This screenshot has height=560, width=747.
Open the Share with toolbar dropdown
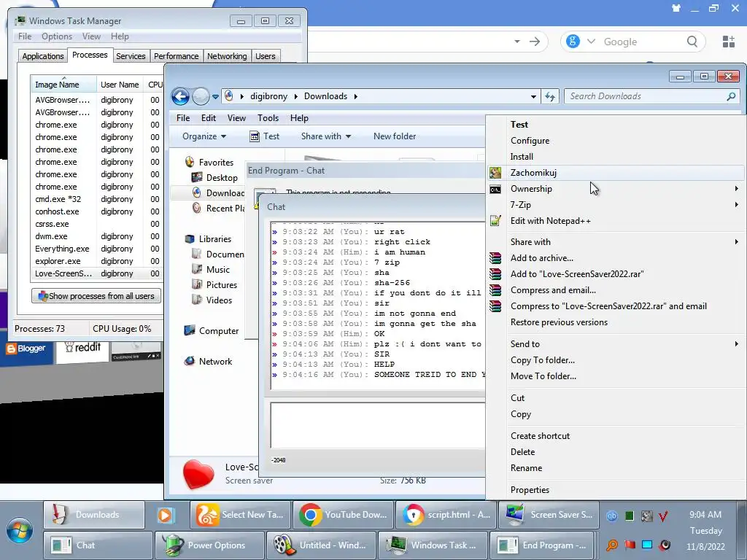pyautogui.click(x=326, y=136)
